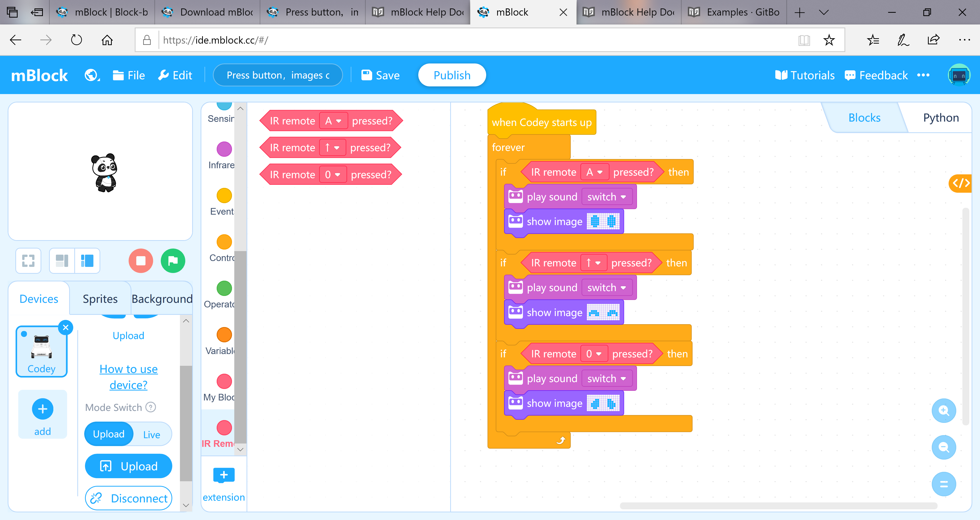
Task: Click the Publish button
Action: tap(451, 75)
